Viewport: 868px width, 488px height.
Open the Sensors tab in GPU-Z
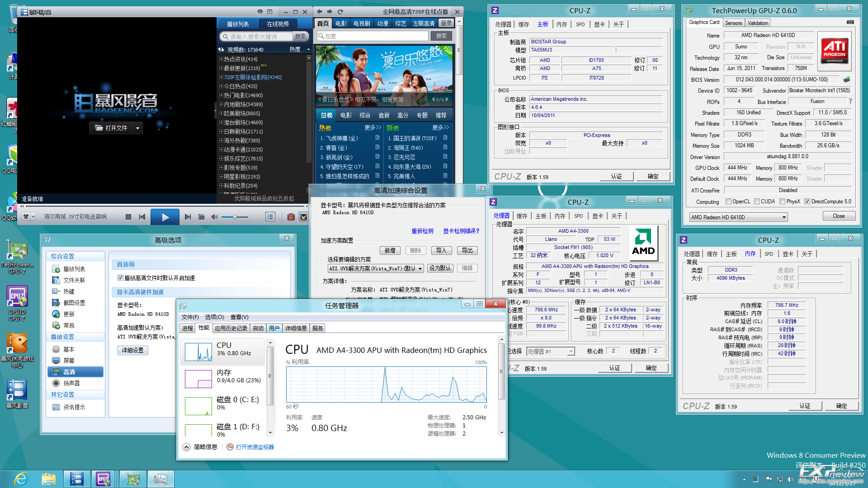point(733,23)
